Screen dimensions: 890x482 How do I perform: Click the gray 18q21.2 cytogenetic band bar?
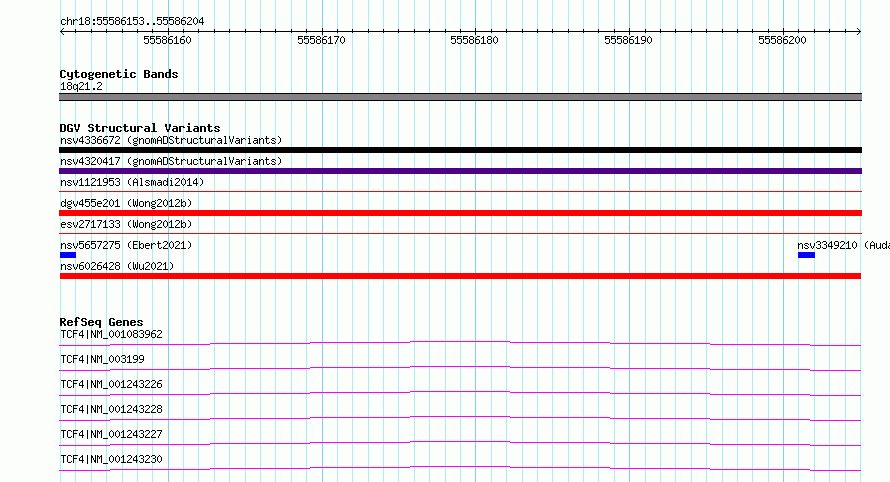pyautogui.click(x=460, y=97)
